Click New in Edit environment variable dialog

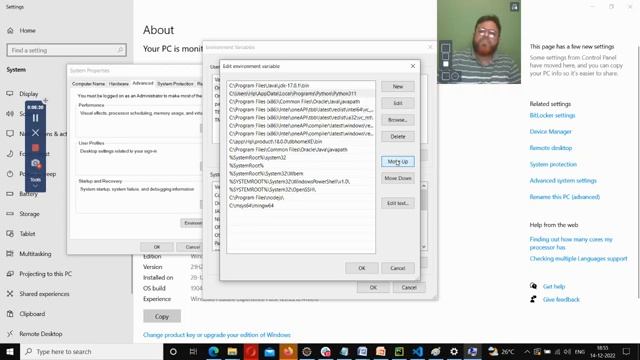398,87
